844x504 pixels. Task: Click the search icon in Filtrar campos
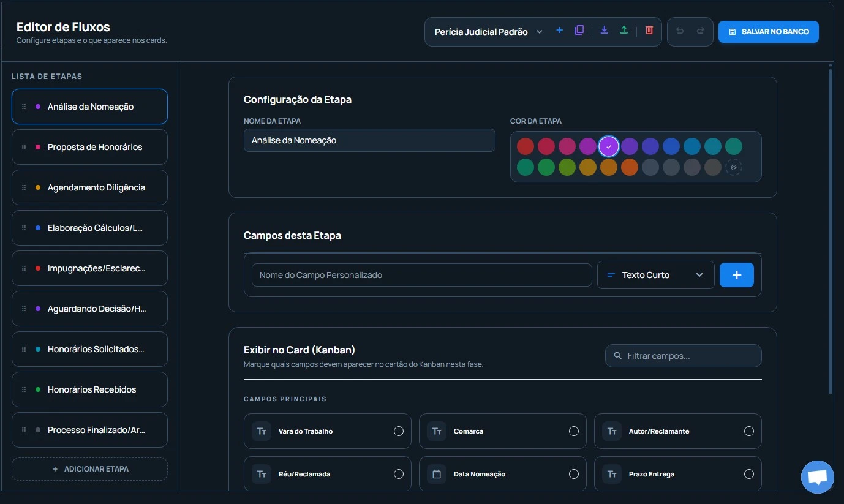[617, 356]
